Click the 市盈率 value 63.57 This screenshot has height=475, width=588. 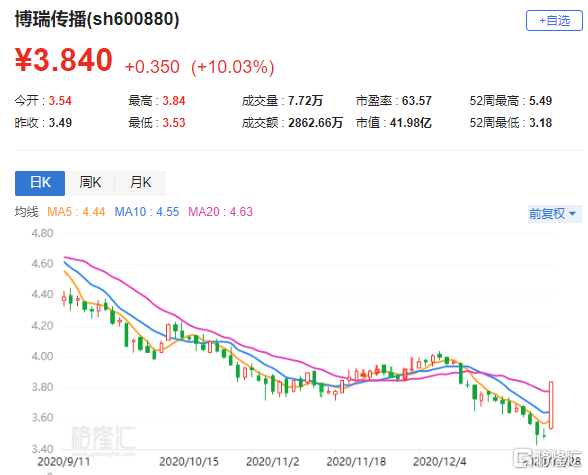point(417,101)
